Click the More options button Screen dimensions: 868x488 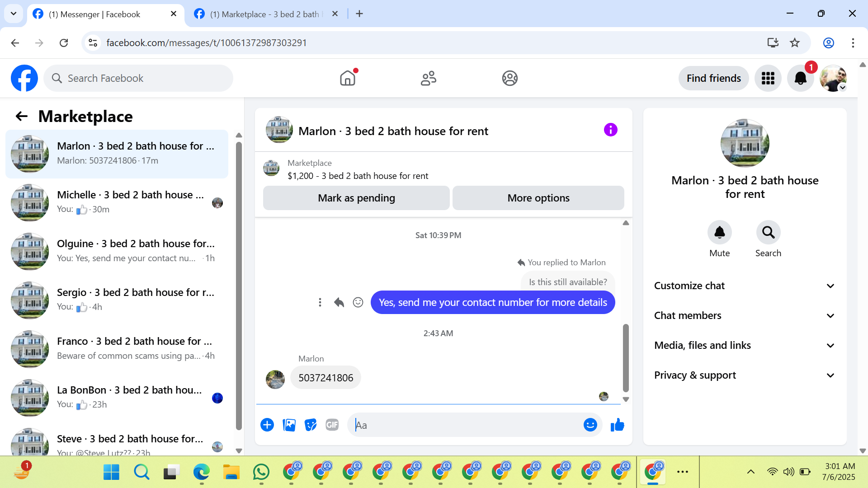click(x=538, y=198)
